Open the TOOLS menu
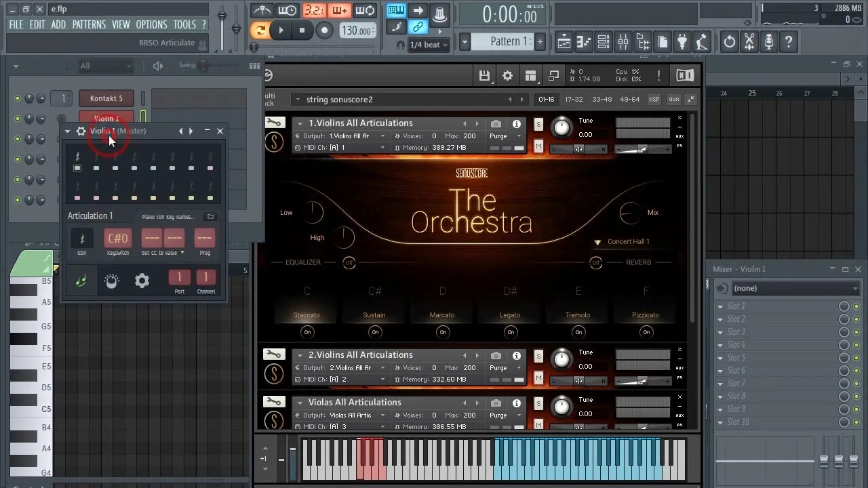868x488 pixels. click(x=184, y=24)
